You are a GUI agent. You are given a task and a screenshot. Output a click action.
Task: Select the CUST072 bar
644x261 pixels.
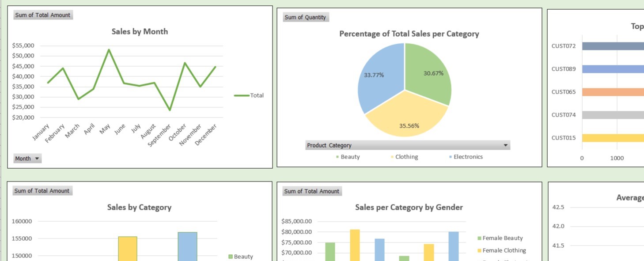(x=613, y=46)
